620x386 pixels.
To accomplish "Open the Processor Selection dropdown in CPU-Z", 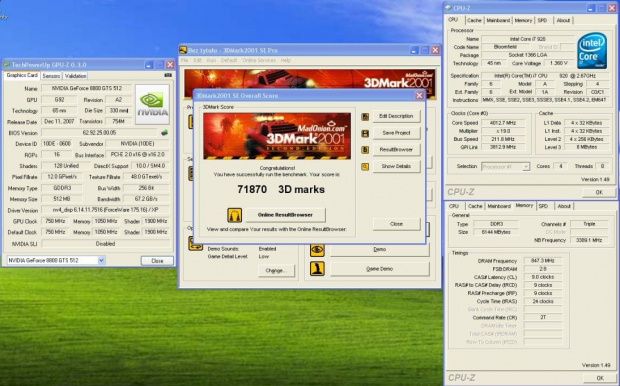I will (525, 167).
